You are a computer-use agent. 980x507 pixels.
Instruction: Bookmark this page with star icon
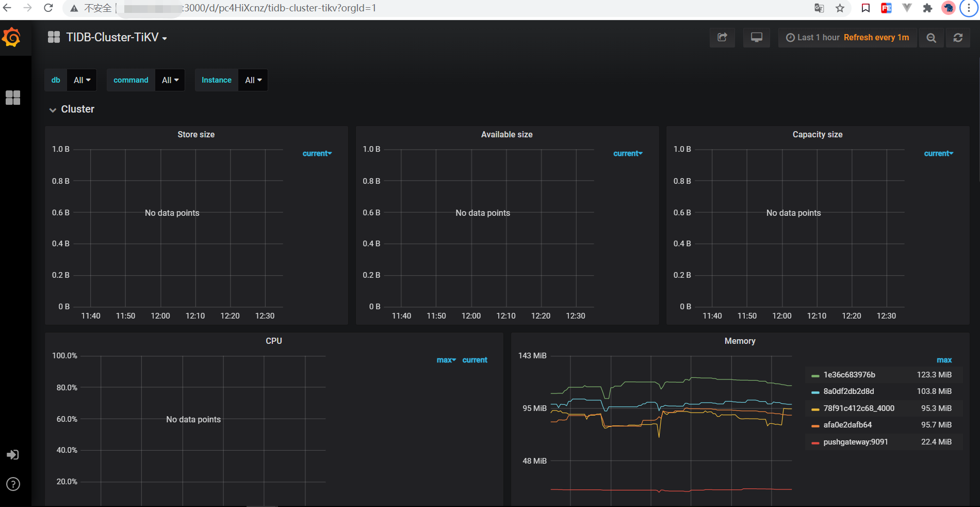840,8
